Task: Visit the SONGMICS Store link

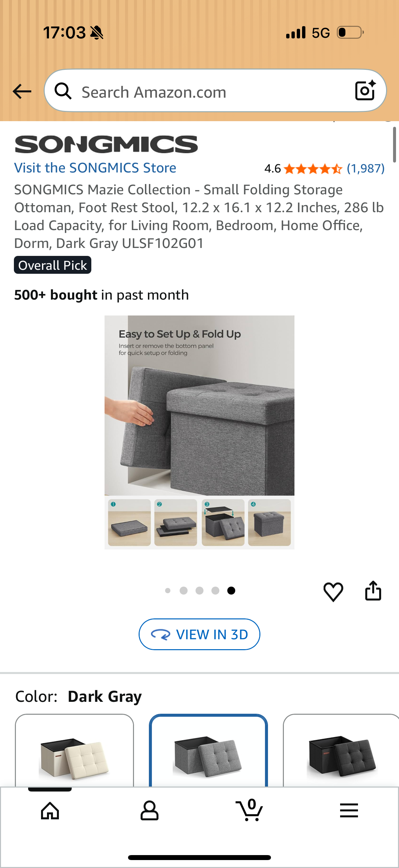Action: point(95,168)
